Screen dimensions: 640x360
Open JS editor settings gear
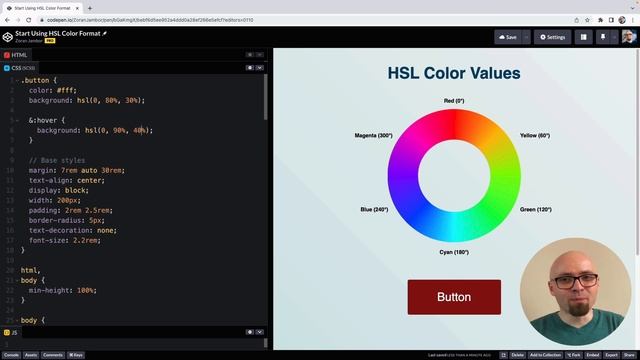click(x=250, y=332)
